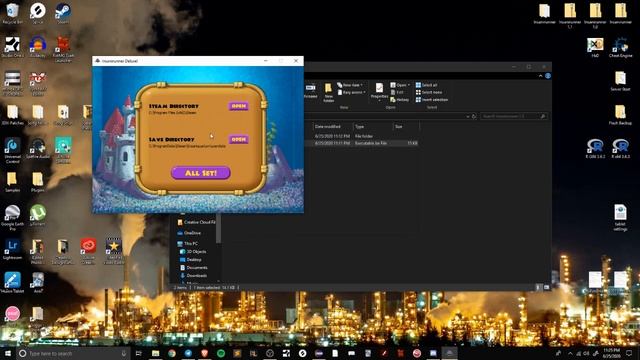640x360 pixels.
Task: Select the Executable Jar File row
Action: (363, 143)
